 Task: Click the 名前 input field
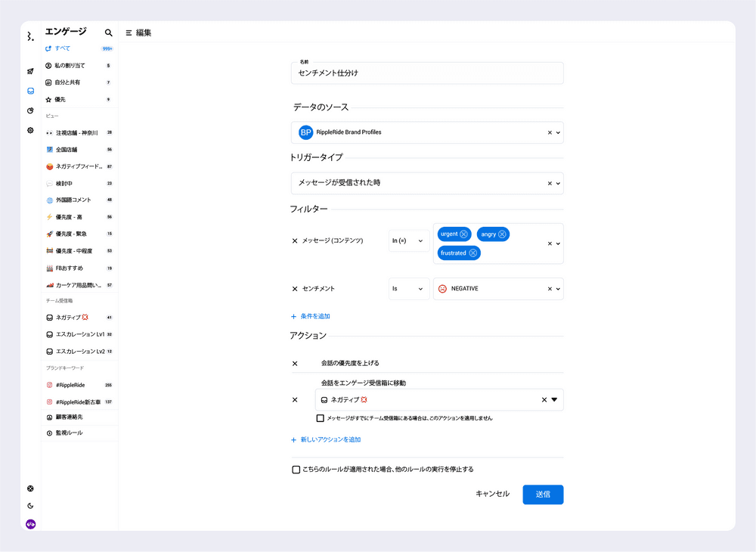pyautogui.click(x=427, y=73)
